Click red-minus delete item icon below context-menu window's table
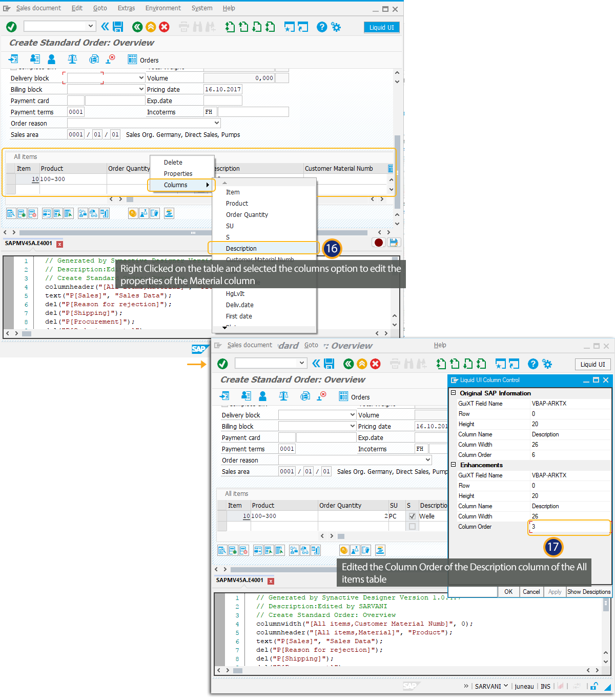 [32, 213]
